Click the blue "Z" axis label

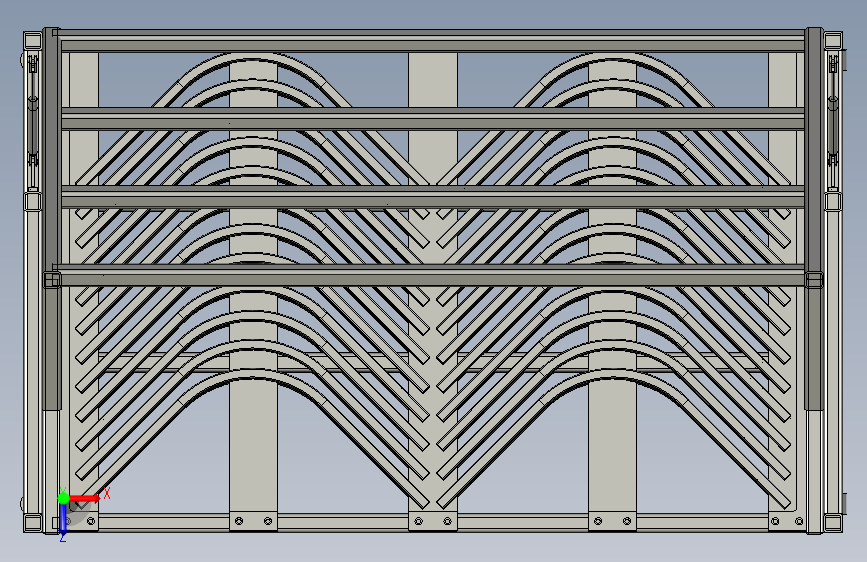[x=63, y=538]
